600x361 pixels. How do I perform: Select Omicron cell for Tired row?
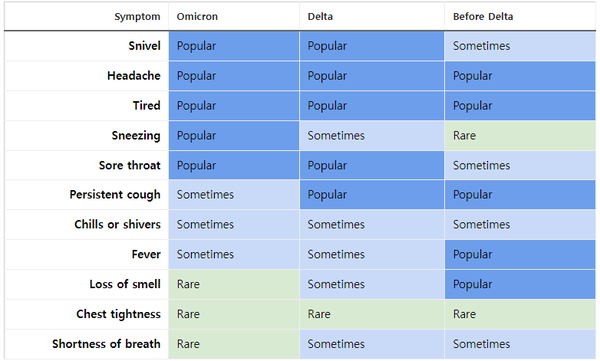[234, 106]
